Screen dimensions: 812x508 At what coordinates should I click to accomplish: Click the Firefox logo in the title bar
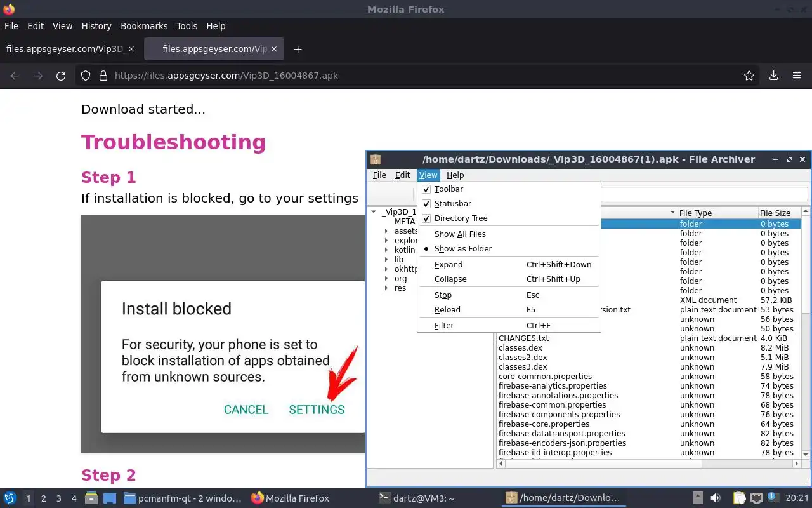tap(9, 10)
